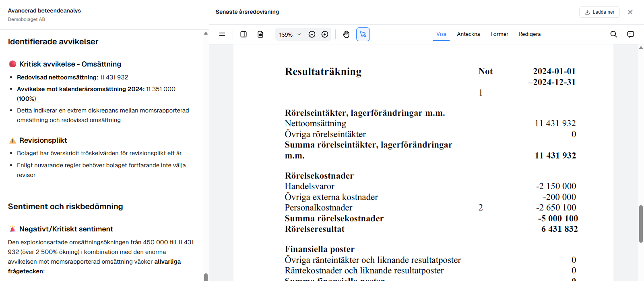Viewport: 644px width, 281px height.
Task: Click the PDF viewer scroll up arrow
Action: click(x=641, y=48)
